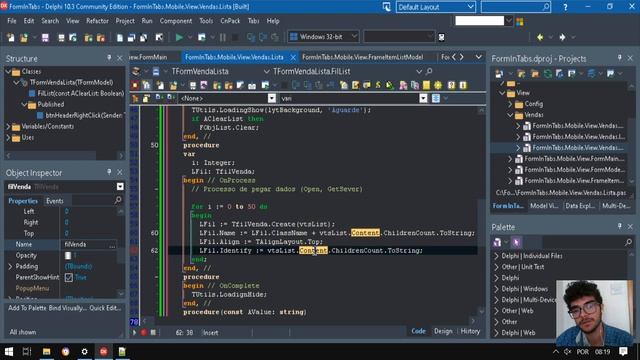Close the FormInTabs.Mobile.View.Vendas.Lista tab

pos(293,58)
